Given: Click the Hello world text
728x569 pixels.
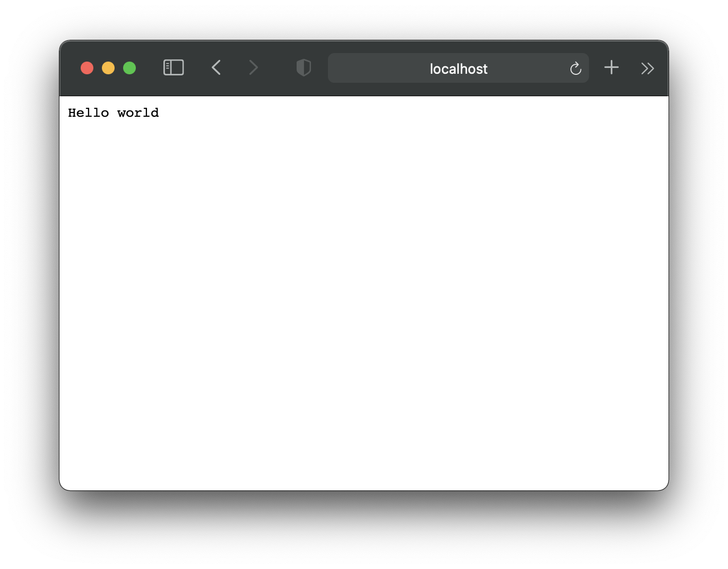Looking at the screenshot, I should coord(114,113).
